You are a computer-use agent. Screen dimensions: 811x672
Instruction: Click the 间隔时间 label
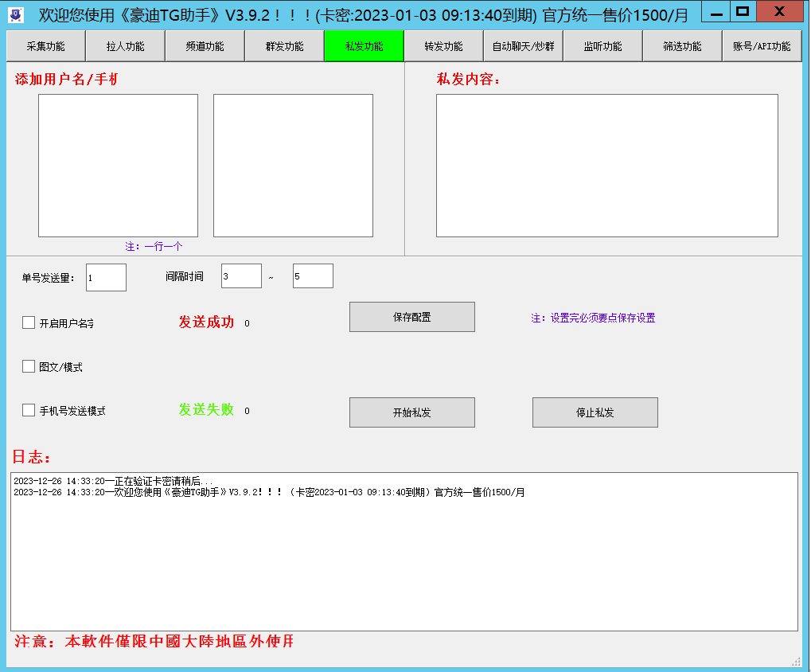185,276
